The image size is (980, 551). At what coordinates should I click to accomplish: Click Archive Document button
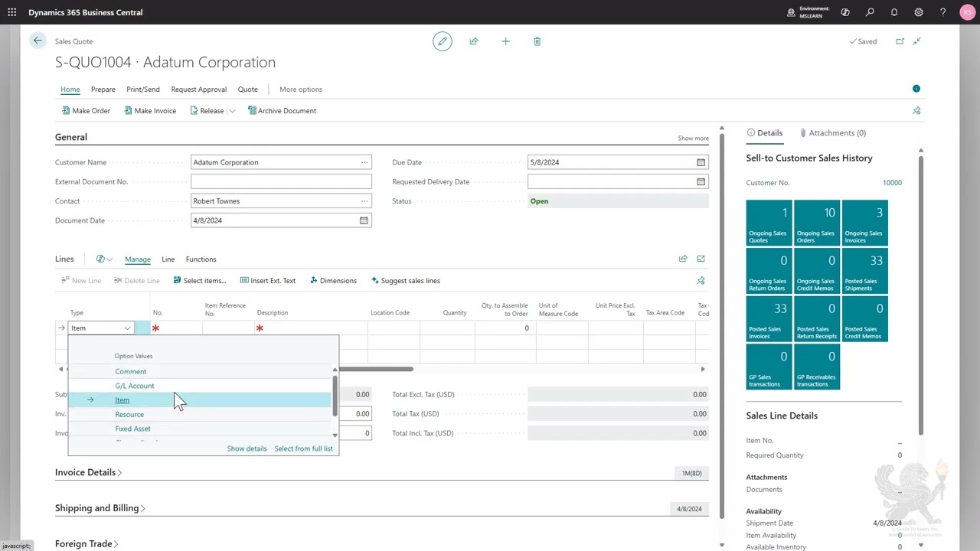pyautogui.click(x=282, y=111)
